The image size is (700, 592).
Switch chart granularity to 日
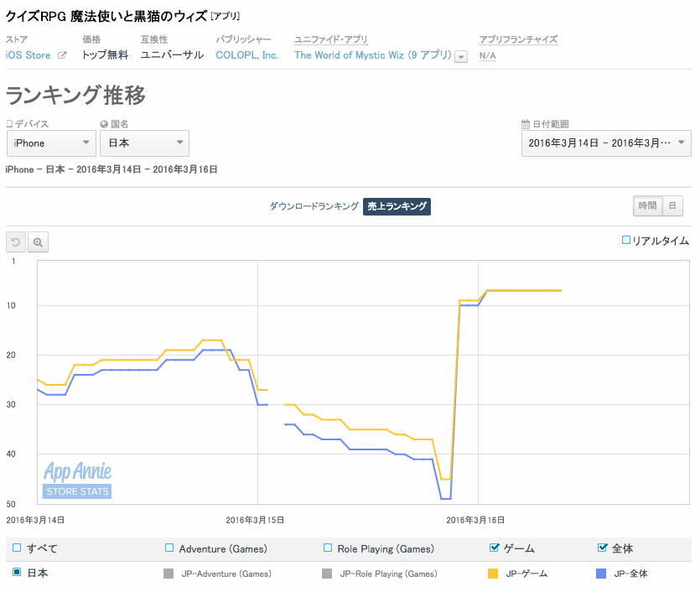pos(673,206)
